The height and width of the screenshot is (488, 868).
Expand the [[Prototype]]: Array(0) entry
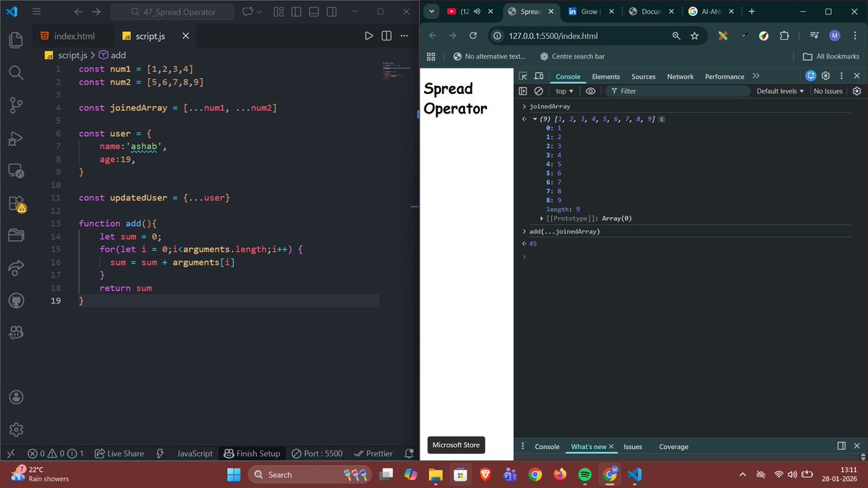click(542, 218)
